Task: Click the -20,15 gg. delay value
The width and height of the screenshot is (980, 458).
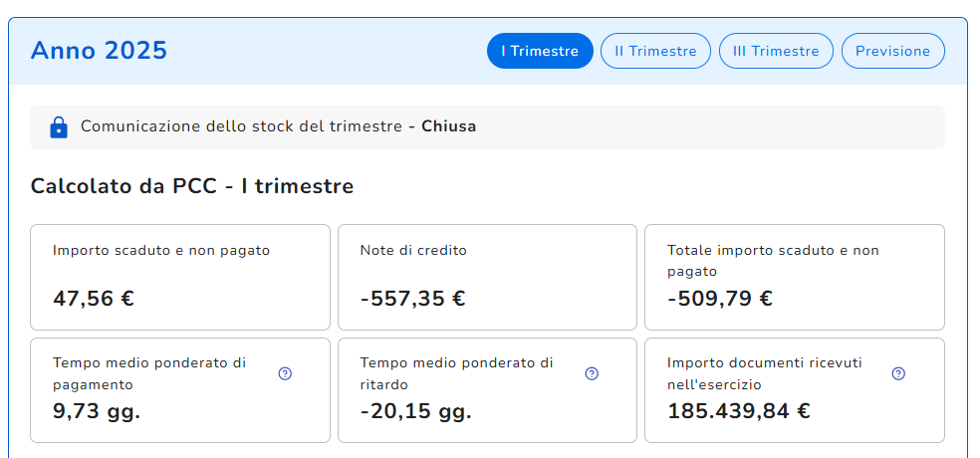Action: point(415,410)
